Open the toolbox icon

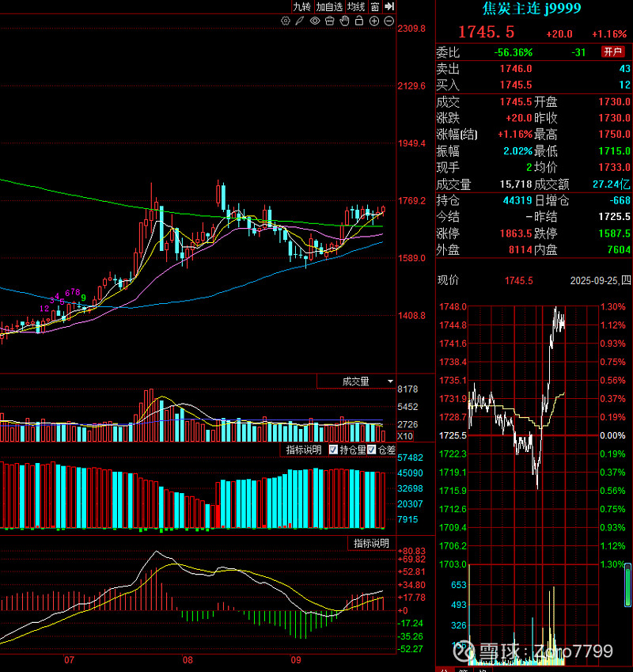coord(329,21)
